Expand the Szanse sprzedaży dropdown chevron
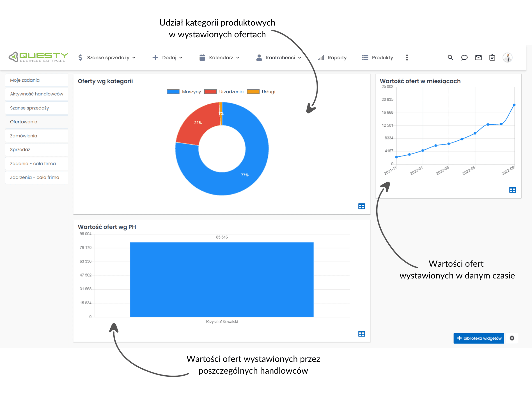Image resolution: width=532 pixels, height=393 pixels. [134, 58]
